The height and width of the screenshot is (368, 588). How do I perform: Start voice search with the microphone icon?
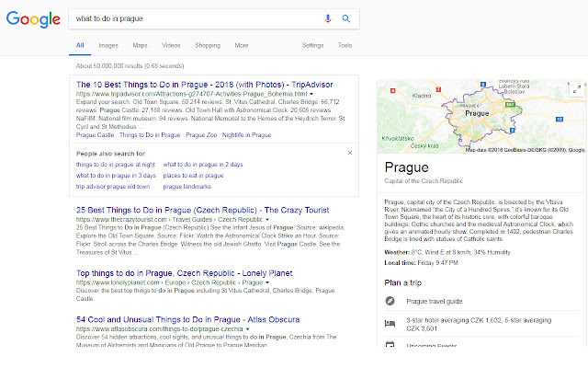[x=328, y=18]
